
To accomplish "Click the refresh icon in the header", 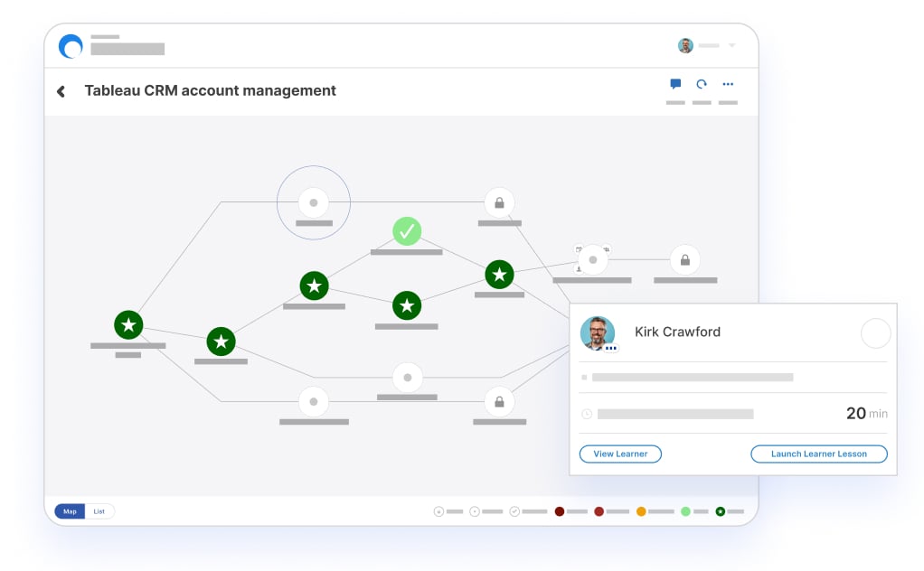I will [x=702, y=84].
